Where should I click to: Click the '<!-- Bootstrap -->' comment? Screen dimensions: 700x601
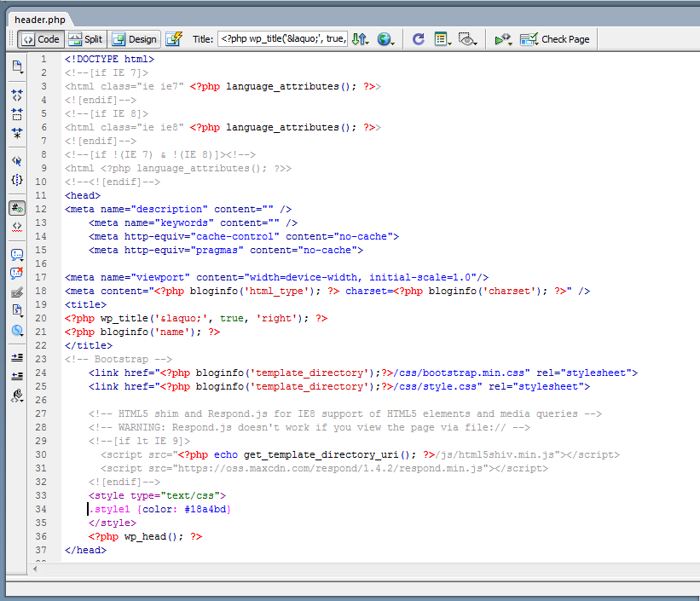coord(119,360)
